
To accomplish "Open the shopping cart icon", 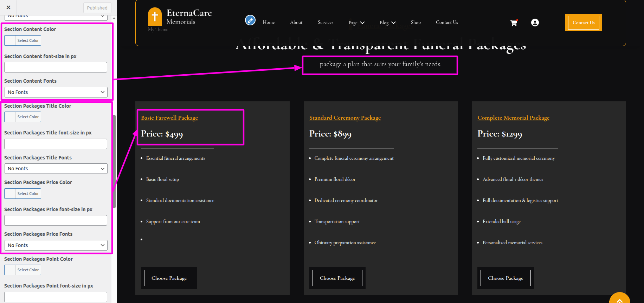I will [x=514, y=23].
